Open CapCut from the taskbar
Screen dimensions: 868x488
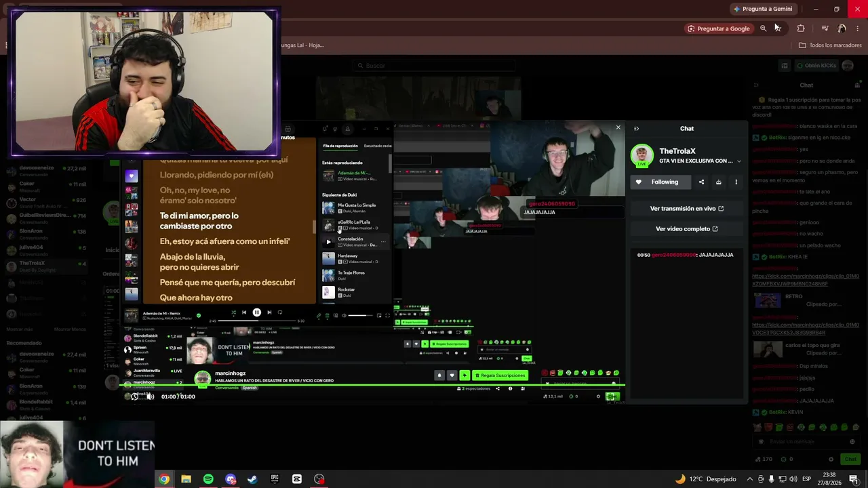[x=297, y=479]
